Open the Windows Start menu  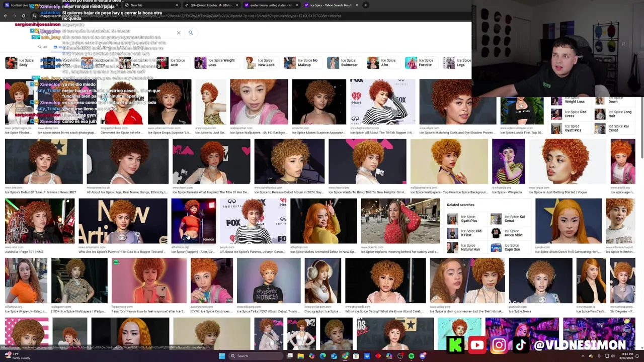point(221,356)
